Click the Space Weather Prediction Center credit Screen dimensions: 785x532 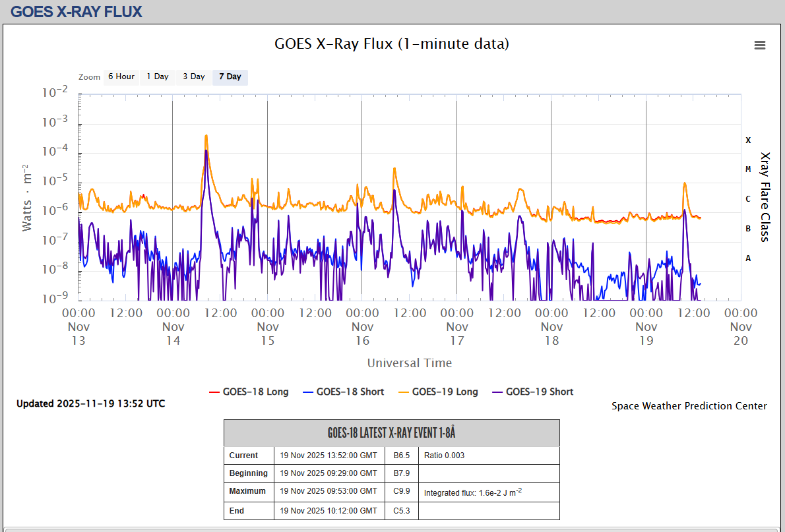689,406
